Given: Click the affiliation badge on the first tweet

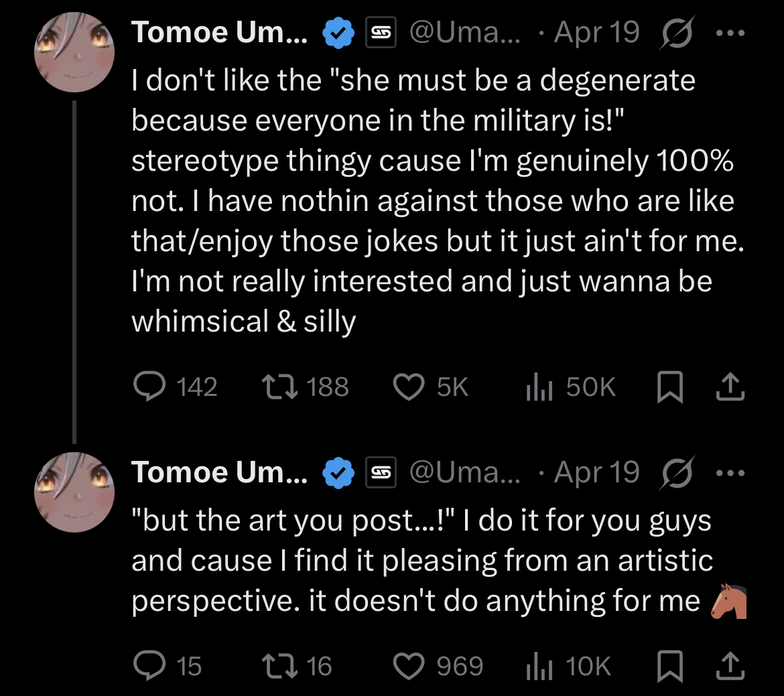Looking at the screenshot, I should tap(380, 33).
